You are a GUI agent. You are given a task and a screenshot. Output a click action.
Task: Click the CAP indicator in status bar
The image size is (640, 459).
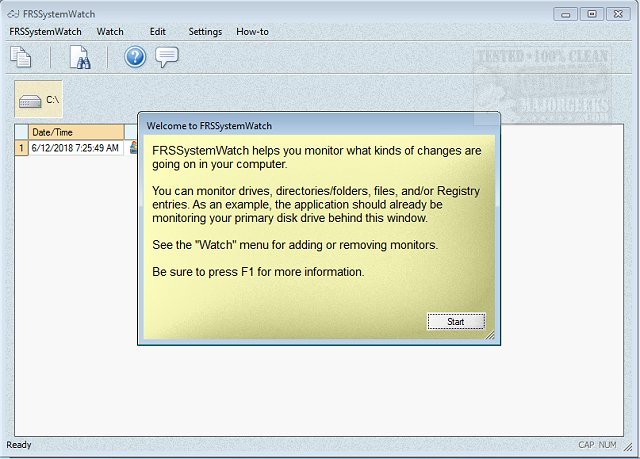(x=586, y=445)
